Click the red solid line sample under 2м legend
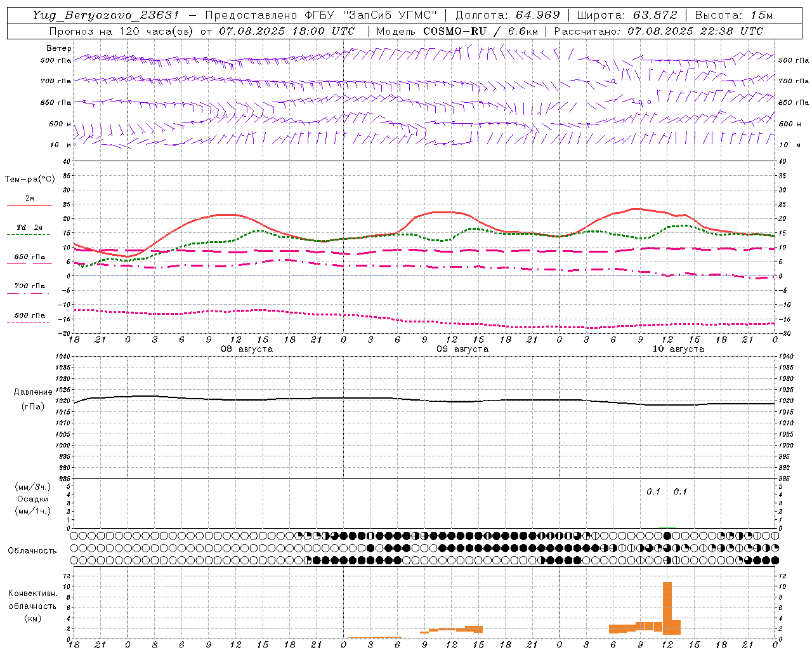This screenshot has height=650, width=812. [x=29, y=206]
